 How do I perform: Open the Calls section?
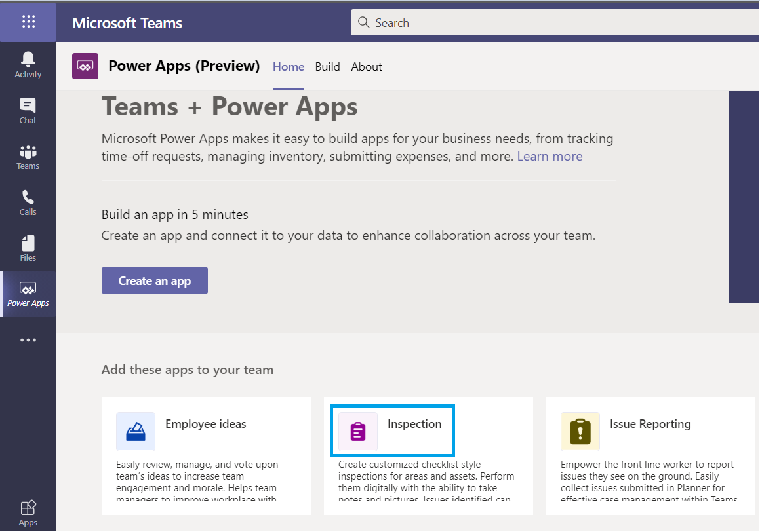28,202
